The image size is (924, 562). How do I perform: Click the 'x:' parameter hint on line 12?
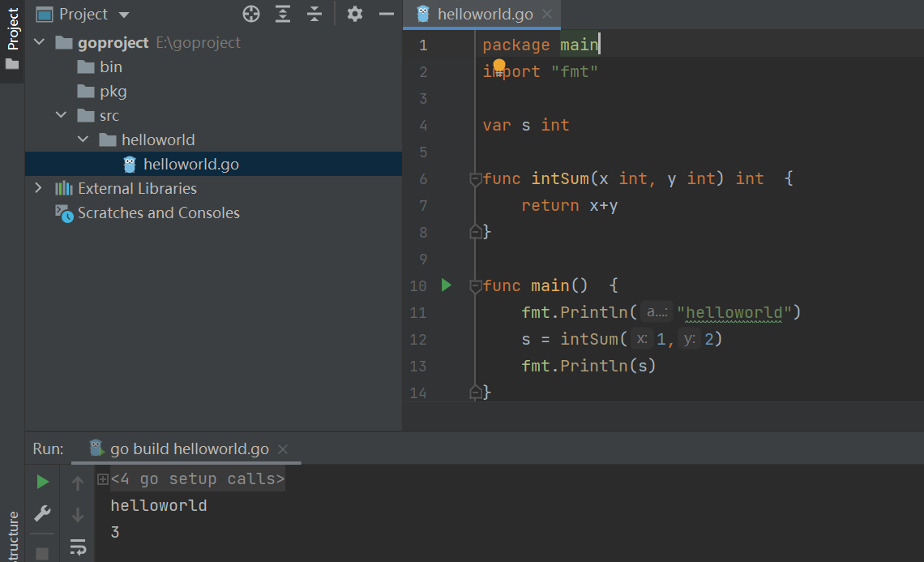(x=642, y=339)
